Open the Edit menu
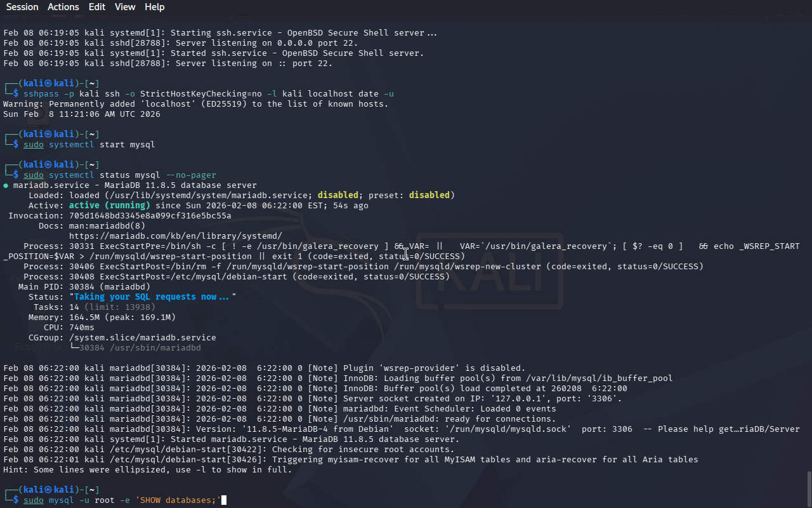812x508 pixels. 97,7
